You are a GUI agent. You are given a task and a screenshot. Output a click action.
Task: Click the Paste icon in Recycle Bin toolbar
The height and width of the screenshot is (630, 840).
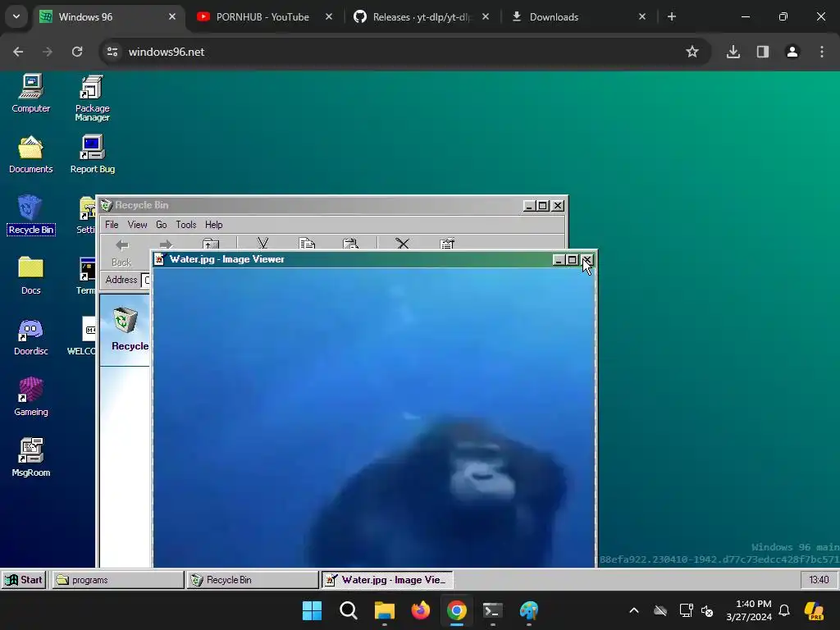[350, 243]
